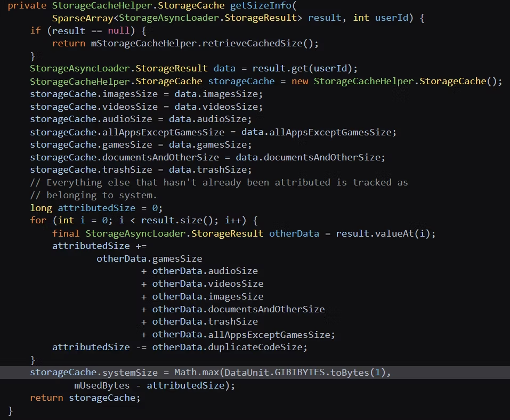Click the int userId parameter
The width and height of the screenshot is (510, 420).
pos(381,18)
